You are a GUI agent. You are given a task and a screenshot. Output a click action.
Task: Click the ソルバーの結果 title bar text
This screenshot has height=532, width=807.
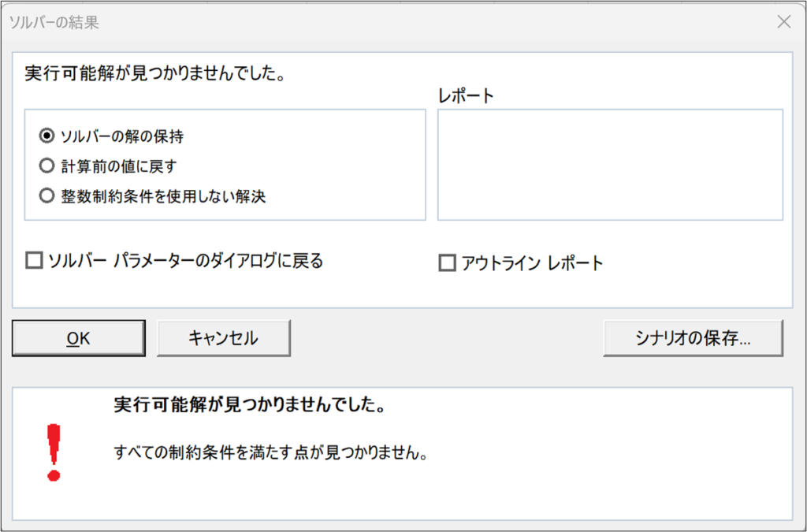[54, 22]
